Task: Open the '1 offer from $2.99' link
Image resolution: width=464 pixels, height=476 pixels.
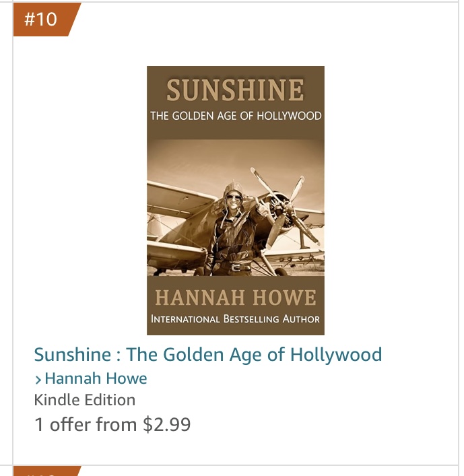Action: point(112,424)
